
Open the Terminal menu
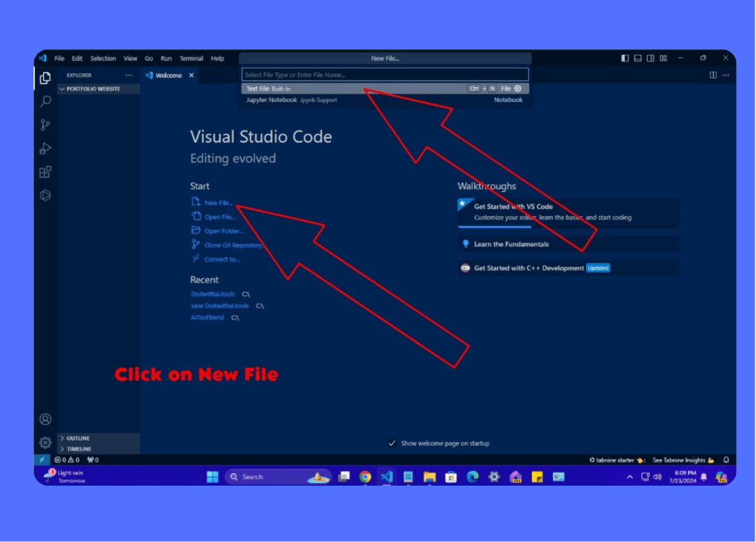pos(191,58)
